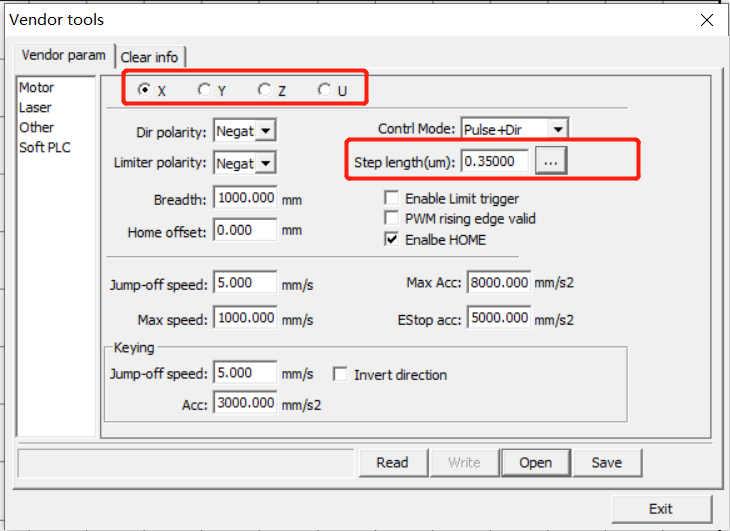Select the X axis radio button
This screenshot has width=730, height=531.
(x=145, y=89)
